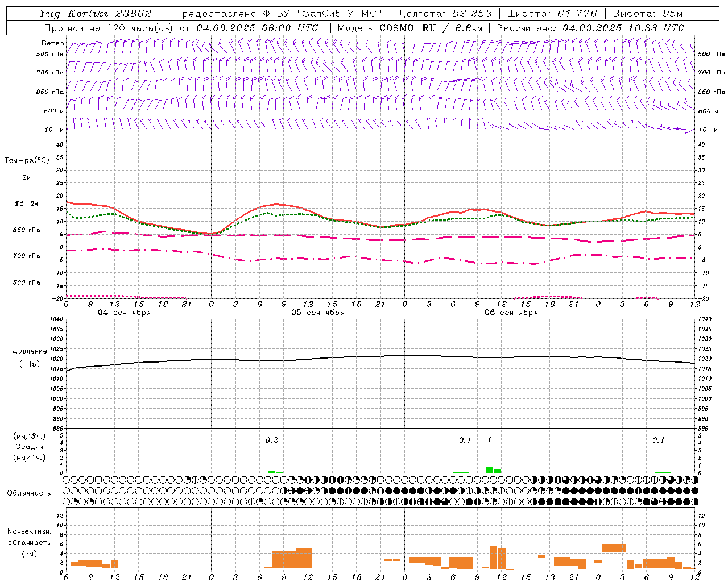Image resolution: width=728 pixels, height=582 pixels.
Task: Click the 0.2 precipitation amount label
Action: (272, 440)
